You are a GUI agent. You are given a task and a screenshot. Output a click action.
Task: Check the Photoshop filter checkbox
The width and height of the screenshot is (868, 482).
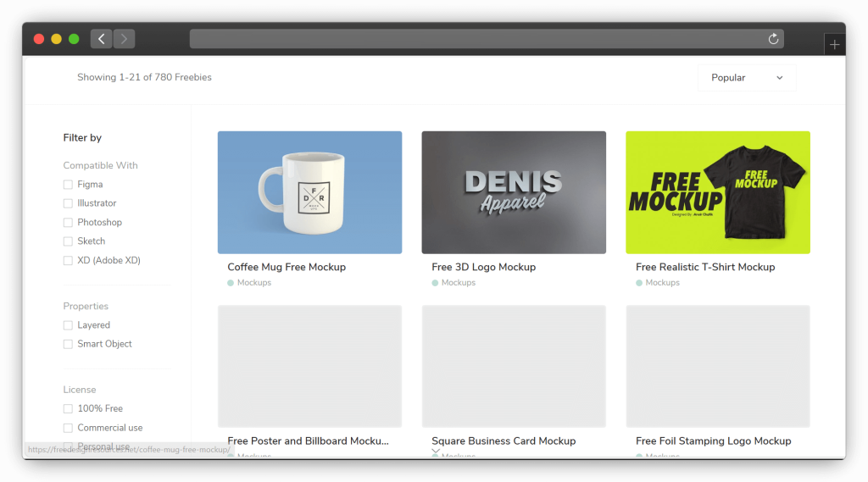coord(68,223)
